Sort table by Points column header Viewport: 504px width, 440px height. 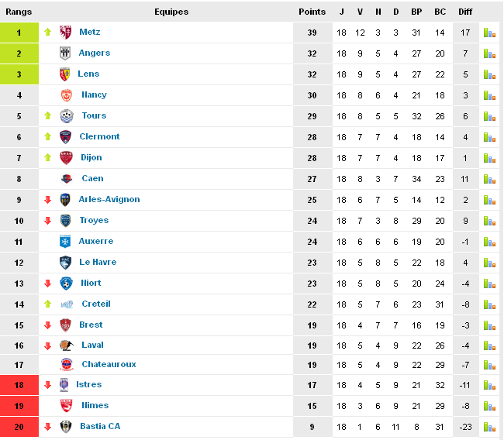[312, 12]
